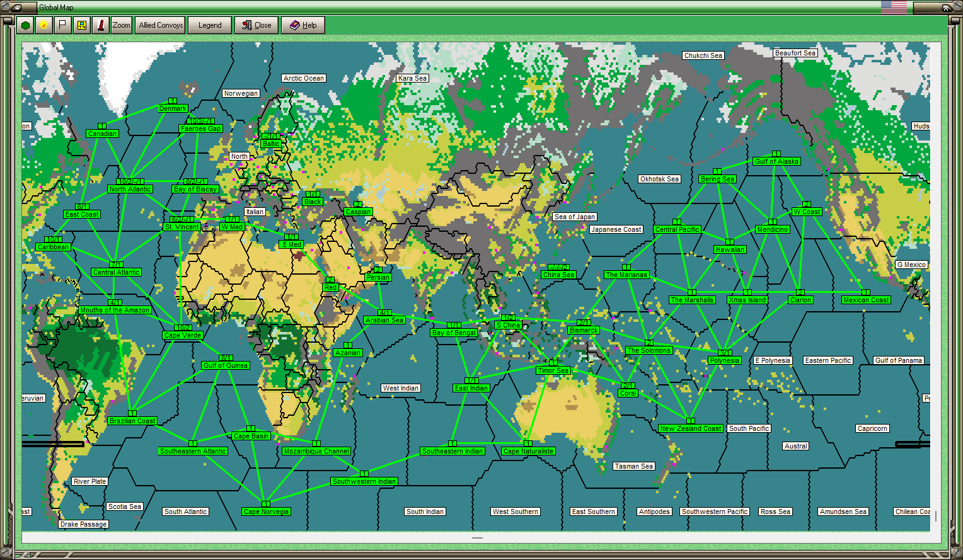963x560 pixels.
Task: Click the Persian gulf label
Action: click(x=378, y=277)
